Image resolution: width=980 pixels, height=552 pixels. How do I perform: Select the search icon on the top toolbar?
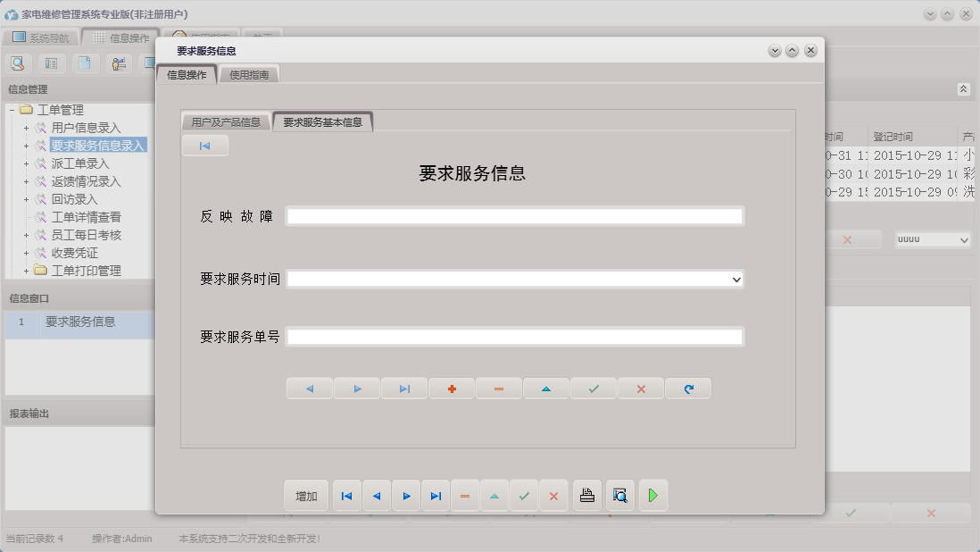tap(18, 63)
